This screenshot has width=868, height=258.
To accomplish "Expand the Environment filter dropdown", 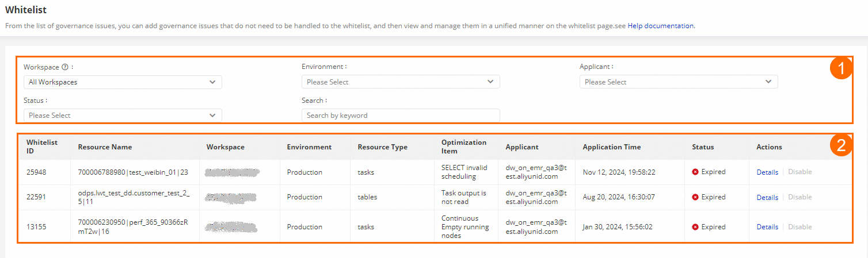I will (401, 82).
